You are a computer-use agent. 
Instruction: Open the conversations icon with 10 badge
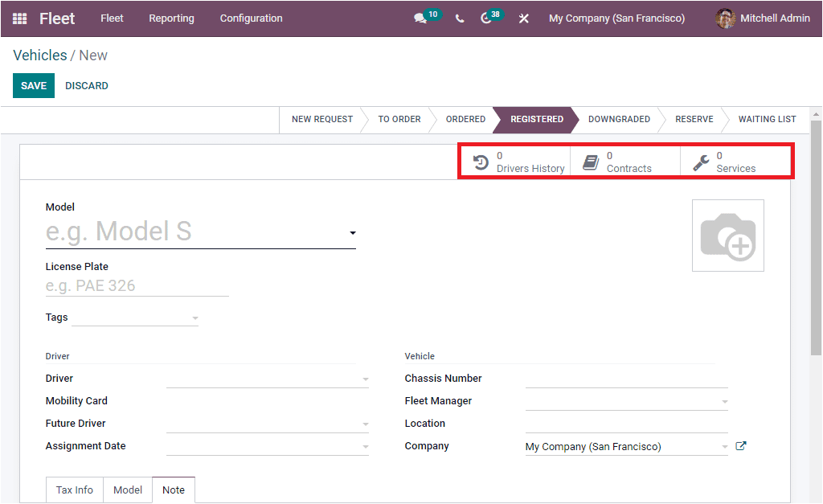tap(420, 18)
